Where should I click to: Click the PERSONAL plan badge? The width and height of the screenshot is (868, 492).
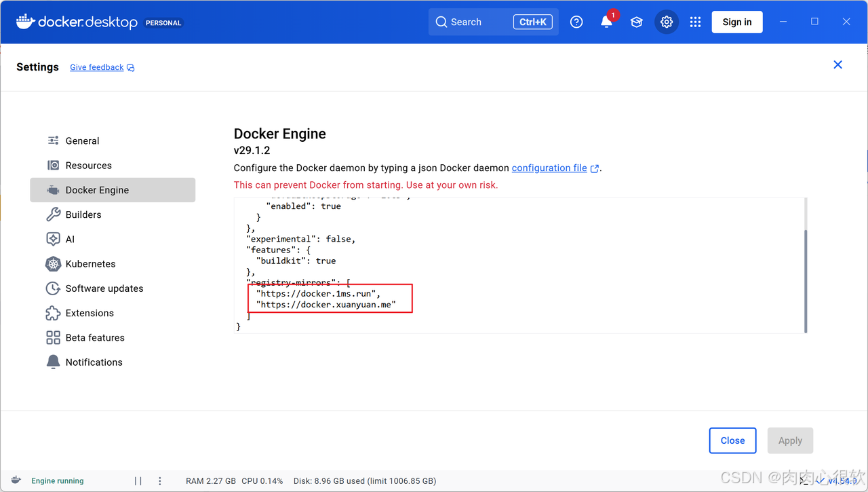tap(163, 22)
